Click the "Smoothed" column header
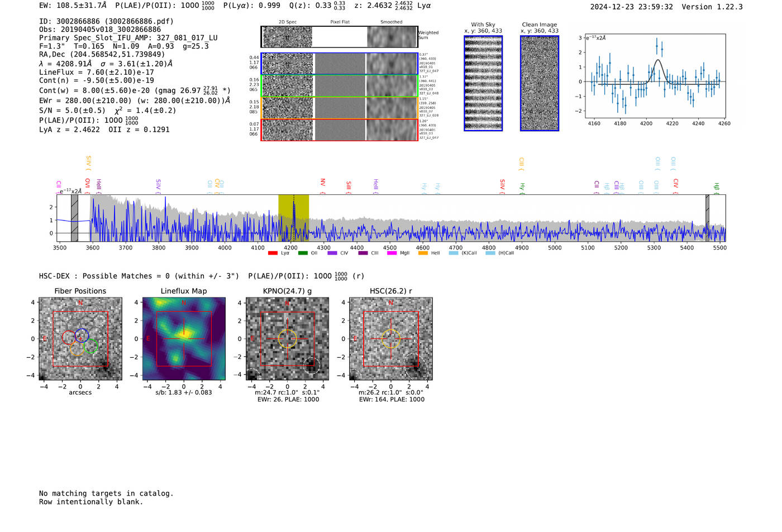The height and width of the screenshot is (532, 782). click(x=391, y=22)
